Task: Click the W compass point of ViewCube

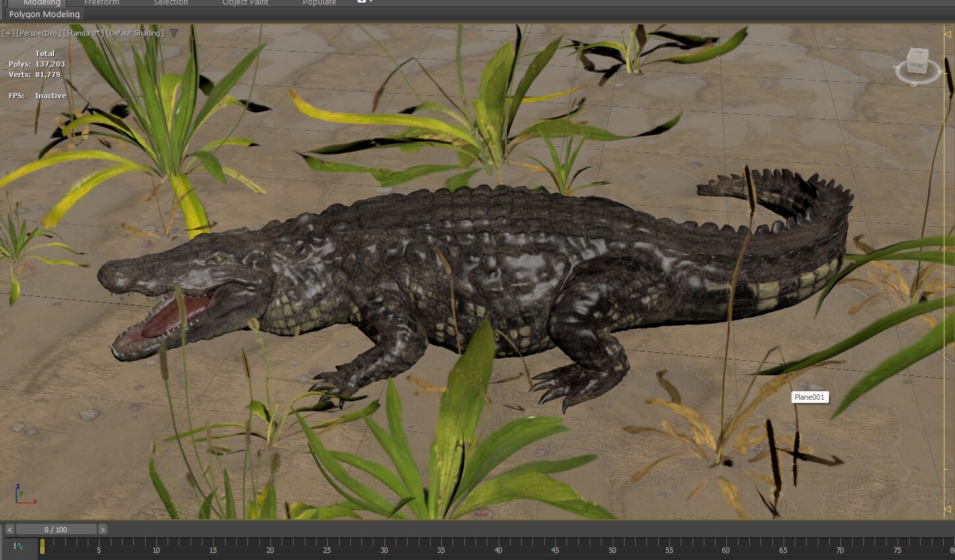Action: coord(897,66)
